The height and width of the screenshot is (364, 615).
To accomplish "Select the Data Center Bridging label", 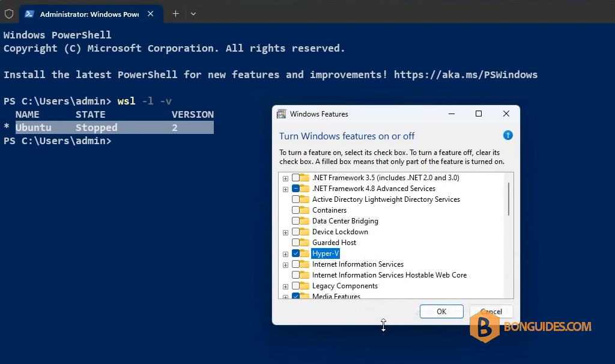I will click(x=345, y=221).
